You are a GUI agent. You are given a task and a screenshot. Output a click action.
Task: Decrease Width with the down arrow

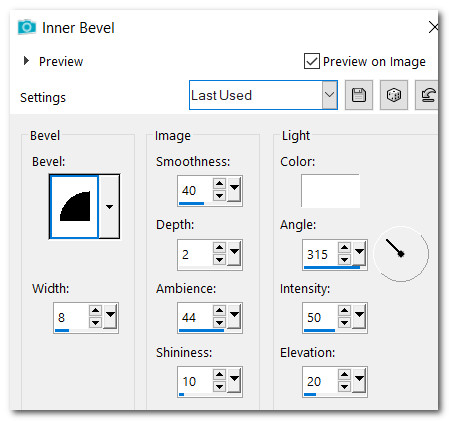coord(95,323)
